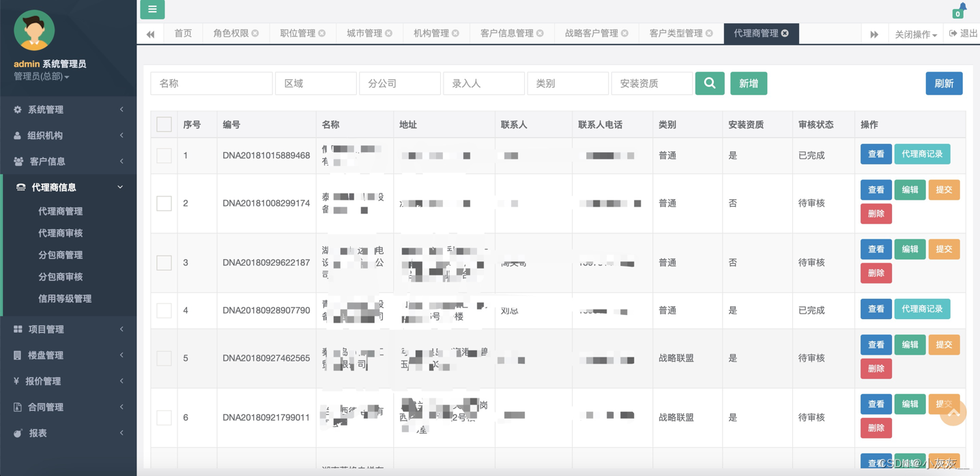Check the row for DNA20180927462565

164,358
